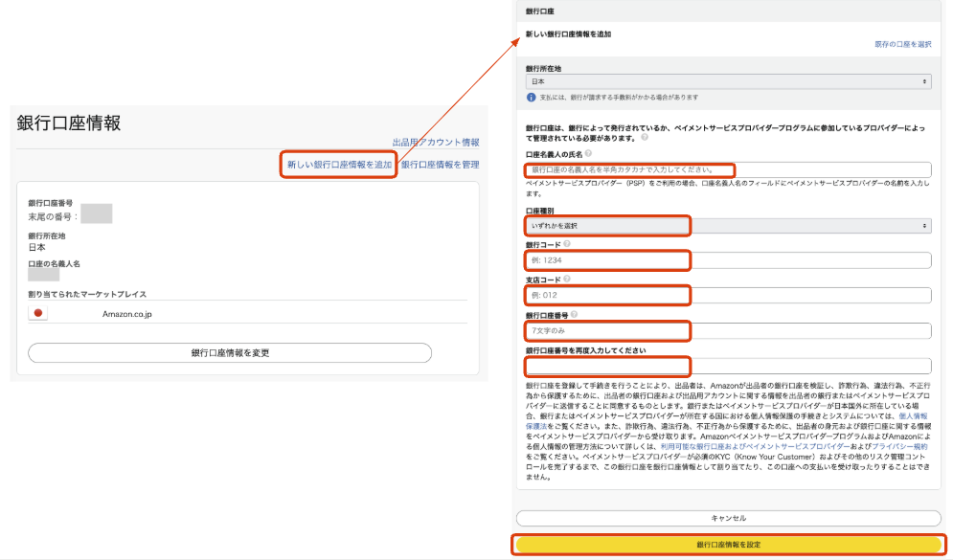Click the Japan flag icon beside Amazon.co.jp
Viewport: 953px width, 560px height.
click(37, 313)
